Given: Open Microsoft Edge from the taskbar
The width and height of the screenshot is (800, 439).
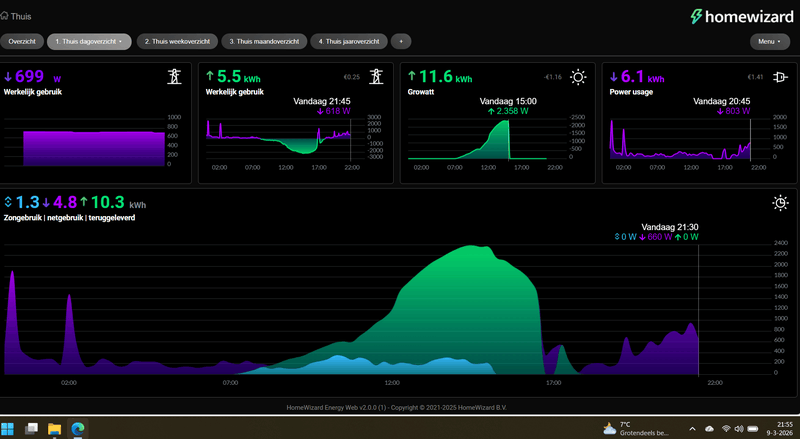Looking at the screenshot, I should [76, 428].
